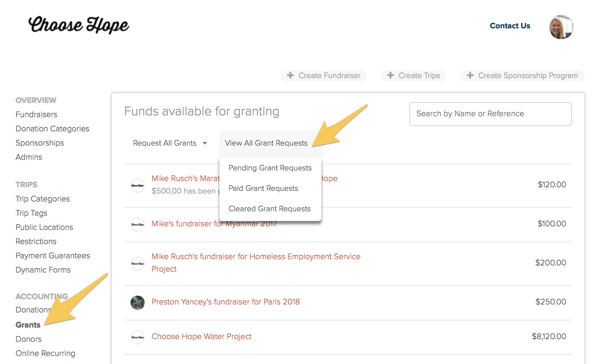
Task: Click the plus icon on Create Trips
Action: point(390,75)
